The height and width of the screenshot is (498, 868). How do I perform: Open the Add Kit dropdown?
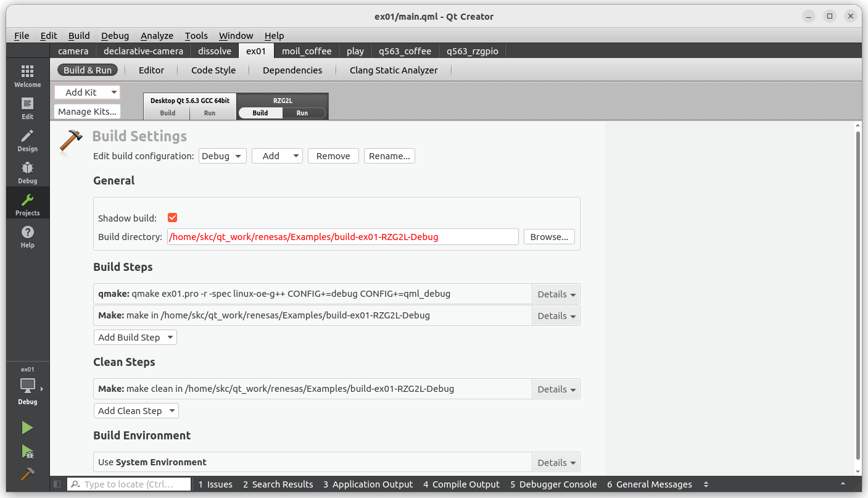(x=86, y=92)
